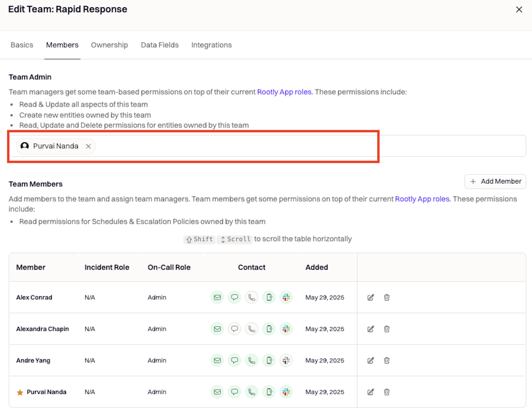Remove Purvai Nanda chip from Team Admin

(88, 146)
